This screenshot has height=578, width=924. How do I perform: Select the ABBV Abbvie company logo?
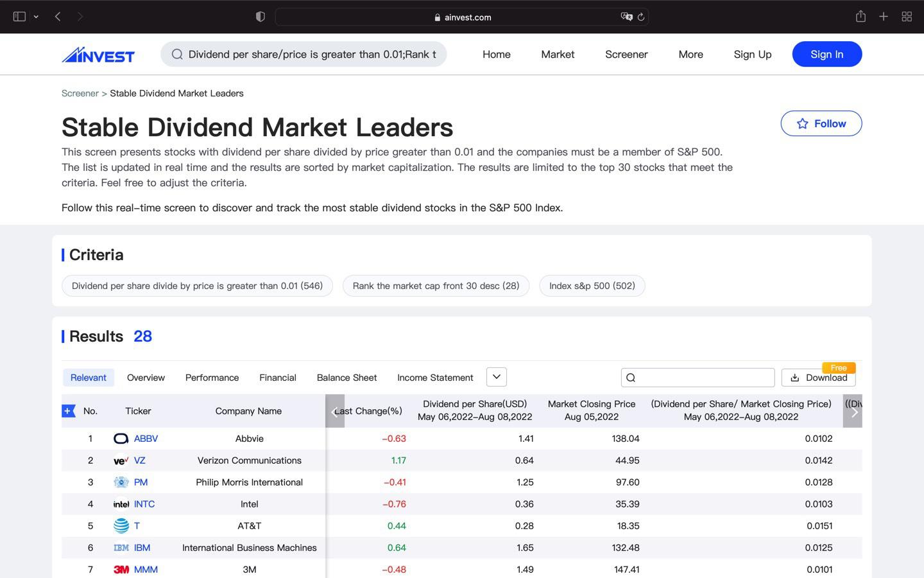click(121, 439)
